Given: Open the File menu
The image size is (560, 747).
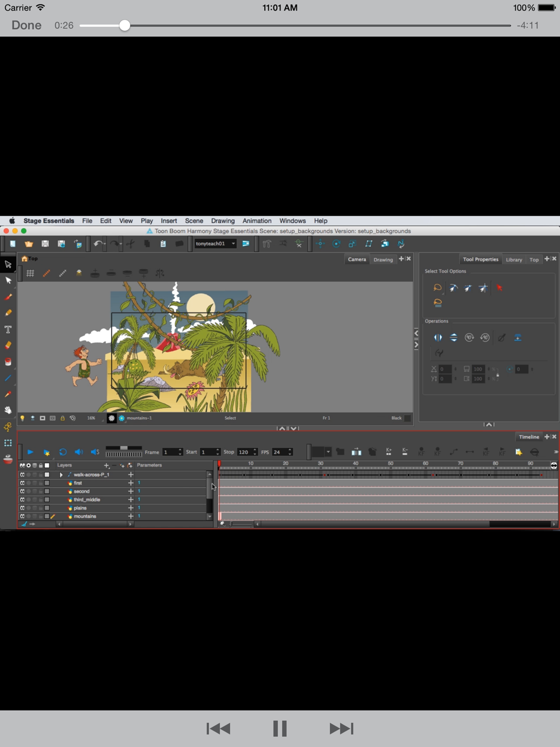Looking at the screenshot, I should 87,221.
